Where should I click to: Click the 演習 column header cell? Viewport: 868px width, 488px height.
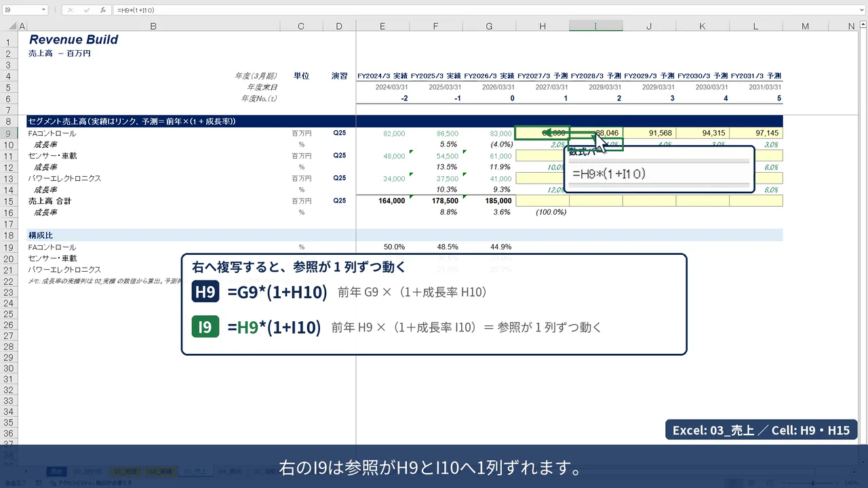340,76
